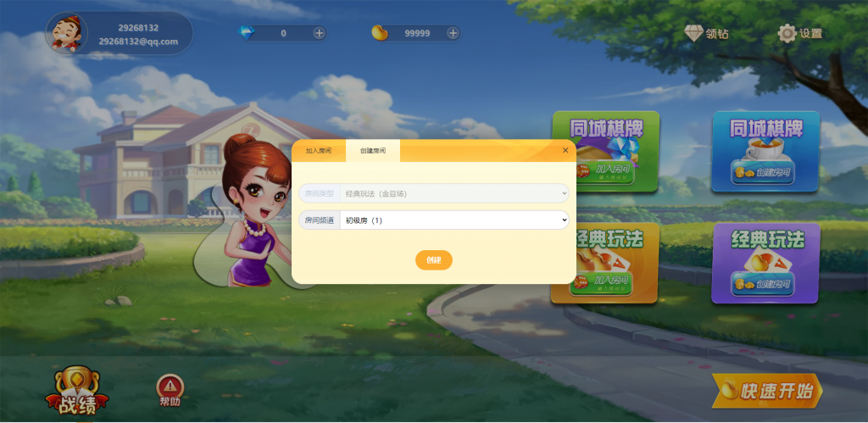
Task: Click the gold bean currency icon
Action: point(379,33)
